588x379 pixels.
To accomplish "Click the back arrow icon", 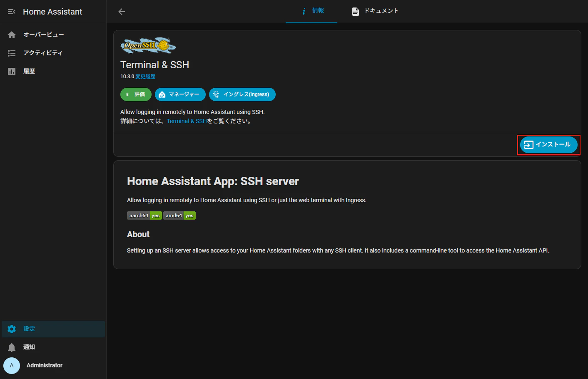I will 122,12.
